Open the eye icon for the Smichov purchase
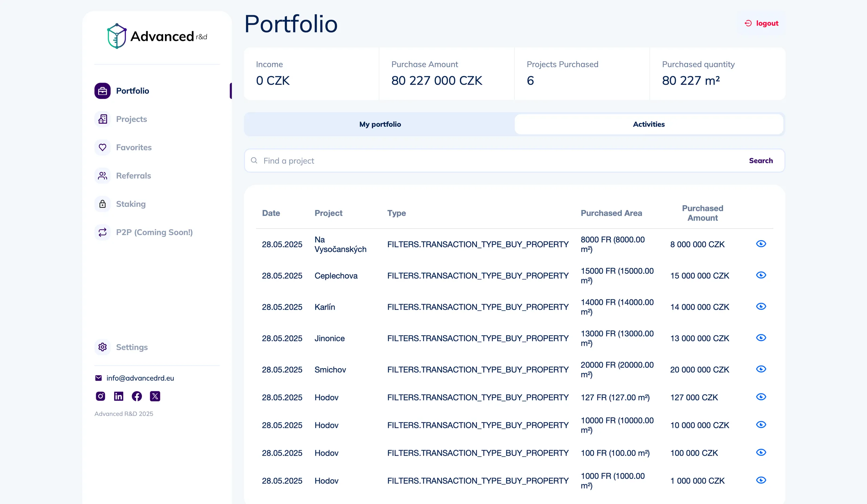Image resolution: width=867 pixels, height=504 pixels. click(761, 369)
